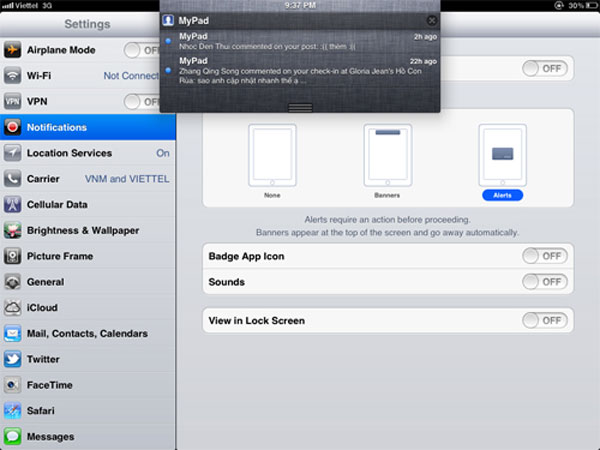Open the Carrier settings row
The width and height of the screenshot is (600, 450).
(x=88, y=179)
